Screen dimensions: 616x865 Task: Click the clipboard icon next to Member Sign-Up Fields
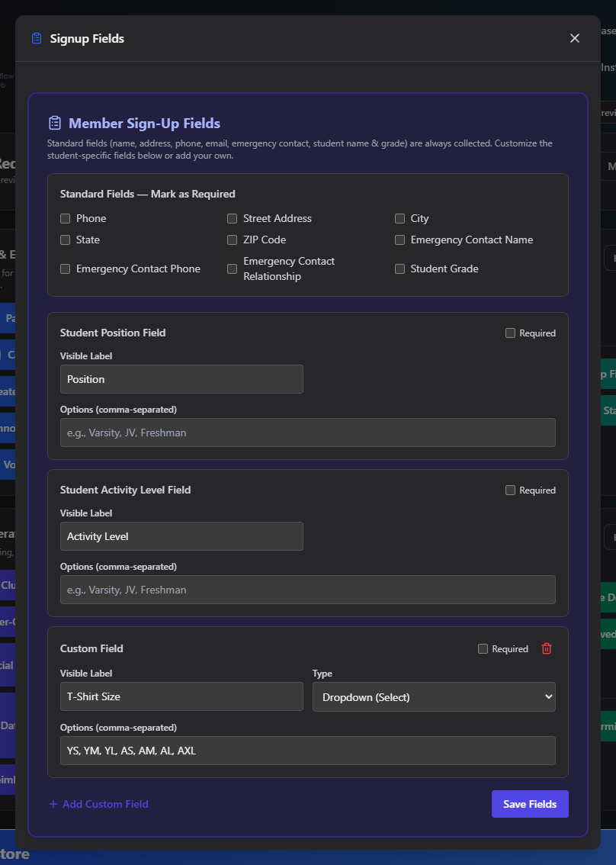coord(55,123)
